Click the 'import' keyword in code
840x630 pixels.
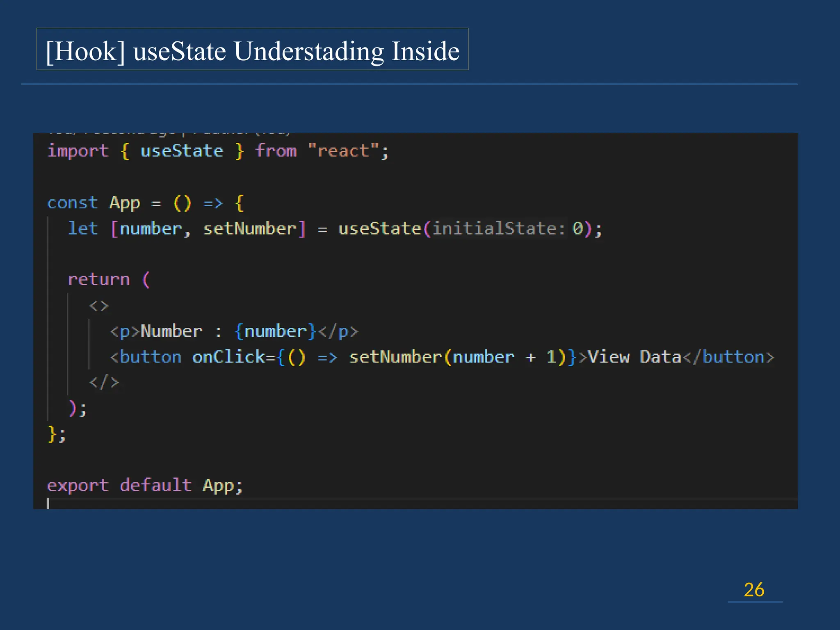78,151
